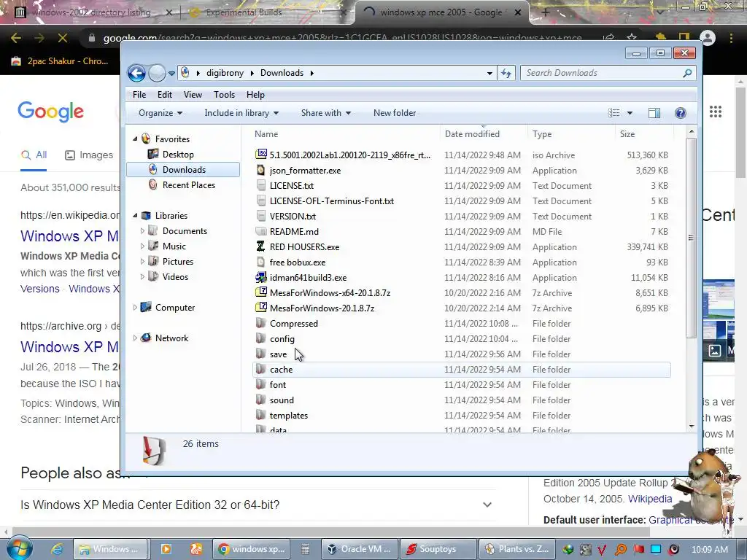Expand the Videos library node
This screenshot has height=560, width=747.
(x=142, y=276)
